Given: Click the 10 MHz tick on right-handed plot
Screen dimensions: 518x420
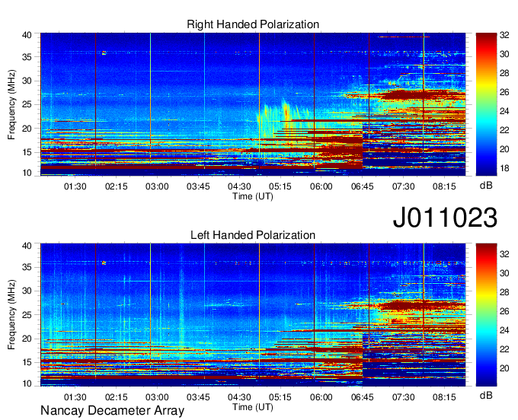Looking at the screenshot, I should (x=27, y=173).
